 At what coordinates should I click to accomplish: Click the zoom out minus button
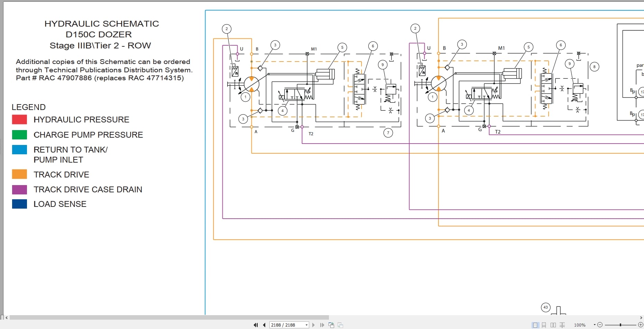point(600,325)
